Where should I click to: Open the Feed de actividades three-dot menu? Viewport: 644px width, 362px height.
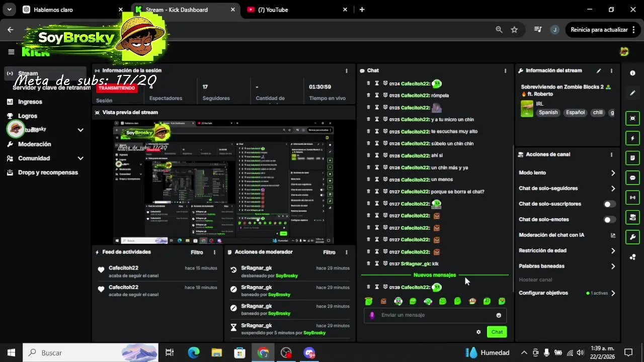(214, 252)
